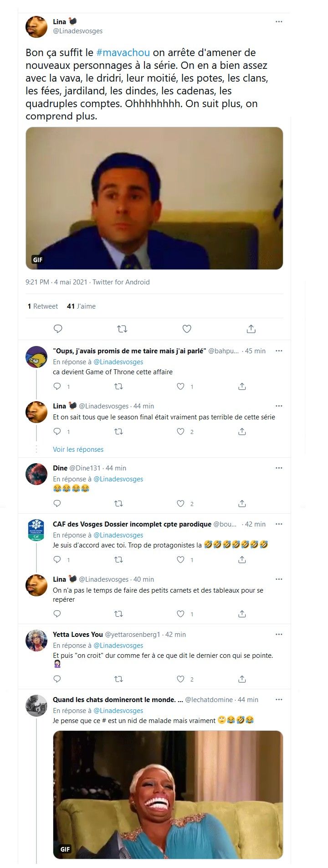
Task: Share Lina's main tweet
Action: (251, 329)
